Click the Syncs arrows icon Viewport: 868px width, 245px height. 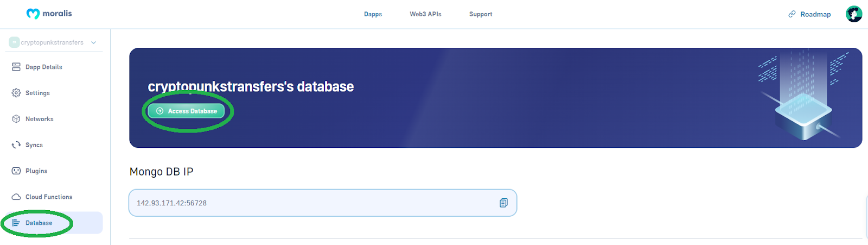(16, 145)
